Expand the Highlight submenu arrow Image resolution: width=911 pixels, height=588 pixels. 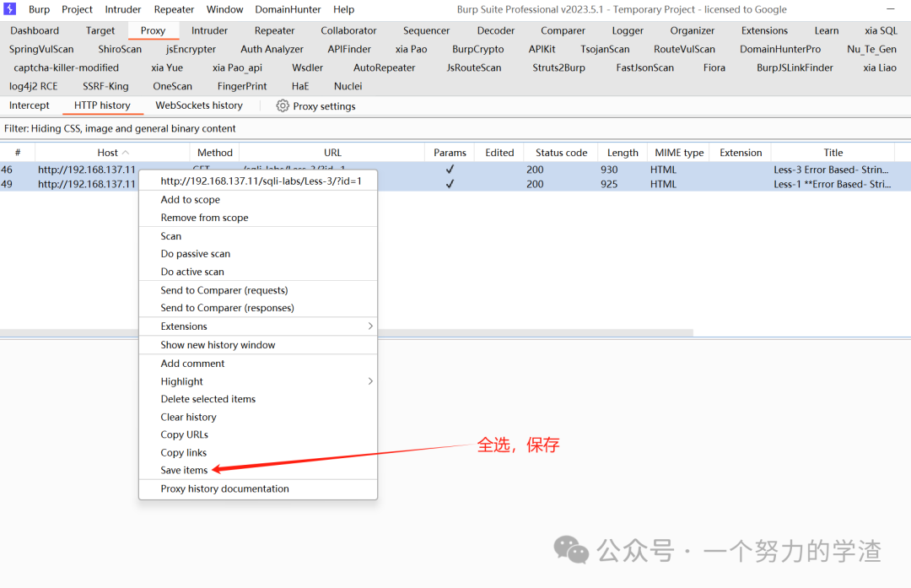coord(370,381)
